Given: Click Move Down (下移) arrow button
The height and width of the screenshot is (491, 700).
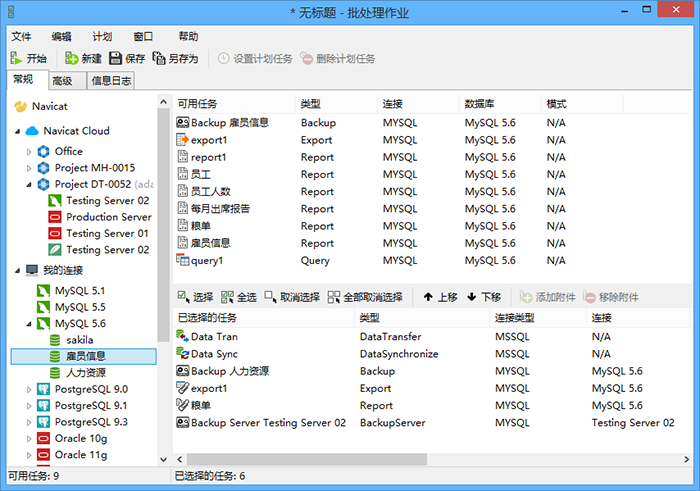Looking at the screenshot, I should [484, 297].
